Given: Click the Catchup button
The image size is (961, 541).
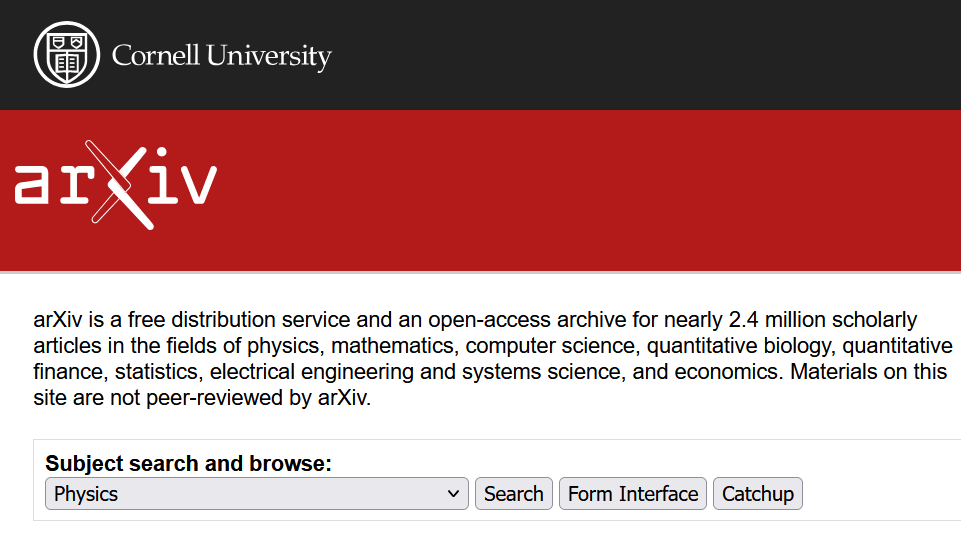Looking at the screenshot, I should coord(758,494).
